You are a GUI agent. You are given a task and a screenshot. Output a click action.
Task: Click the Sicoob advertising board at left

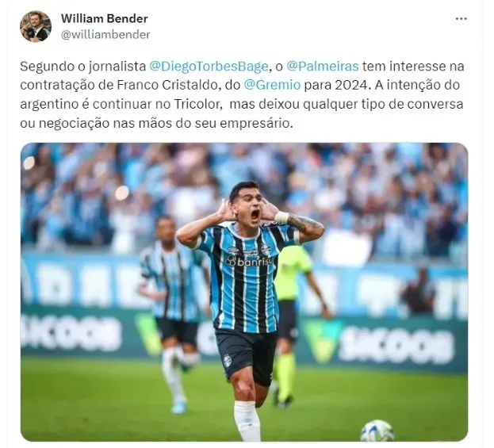[71, 332]
